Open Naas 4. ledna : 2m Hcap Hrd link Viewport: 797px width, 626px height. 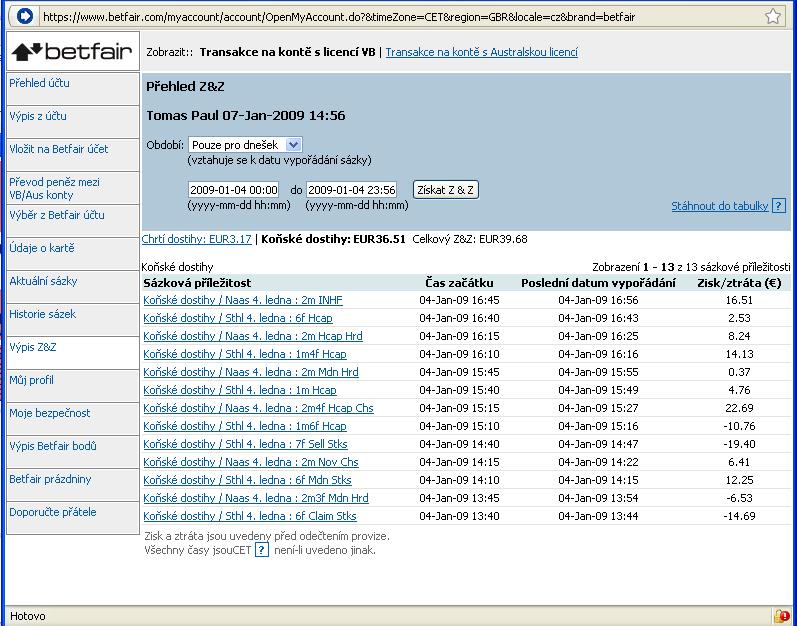click(x=253, y=336)
